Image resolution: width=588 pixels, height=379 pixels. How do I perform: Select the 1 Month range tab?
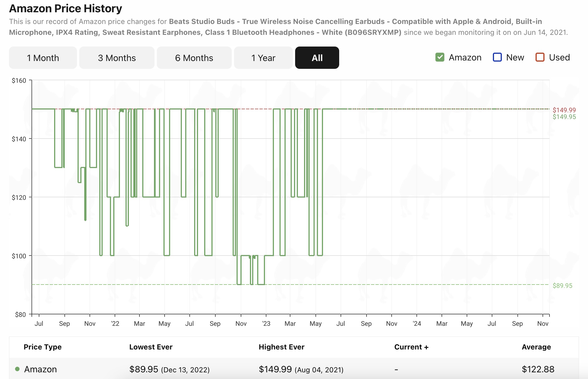click(x=43, y=58)
